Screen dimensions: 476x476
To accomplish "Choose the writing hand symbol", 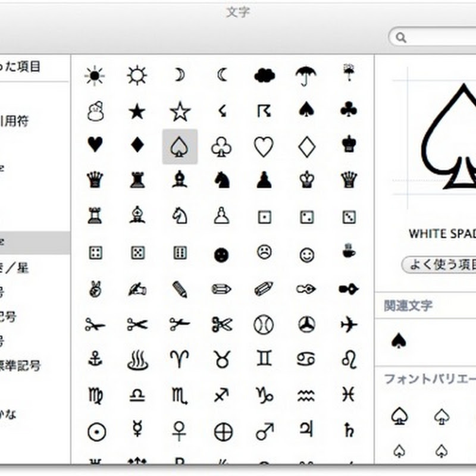I will tap(137, 289).
